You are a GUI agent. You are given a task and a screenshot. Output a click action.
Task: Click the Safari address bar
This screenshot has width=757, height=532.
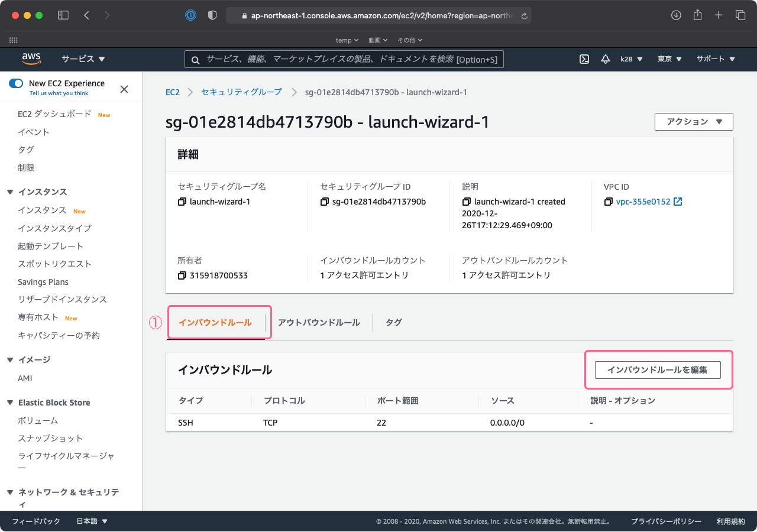[x=378, y=16]
